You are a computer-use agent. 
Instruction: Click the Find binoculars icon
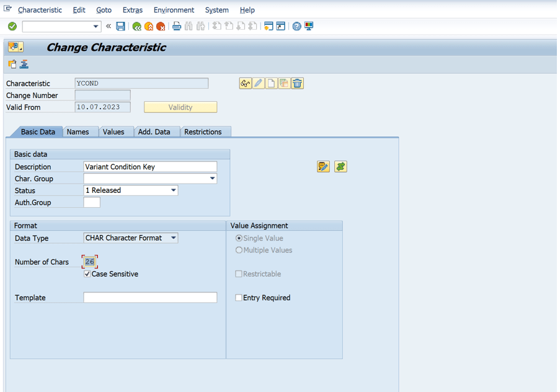[189, 26]
